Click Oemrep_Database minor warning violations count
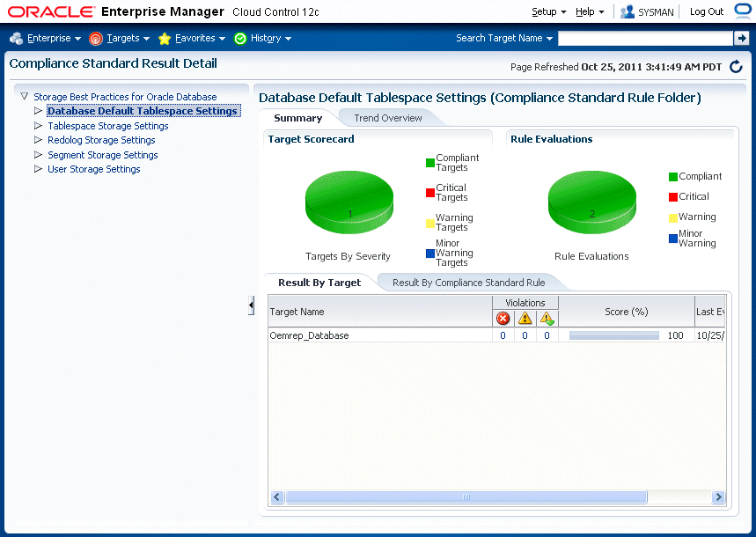Viewport: 756px width, 537px height. pyautogui.click(x=547, y=335)
